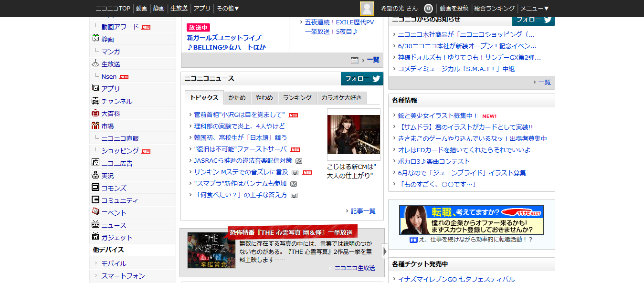
Task: Open スマートフォン under 他デバイス
Action: (x=123, y=276)
